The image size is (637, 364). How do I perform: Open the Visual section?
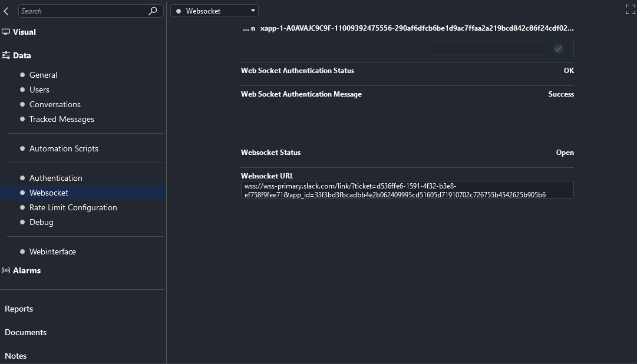tap(24, 32)
